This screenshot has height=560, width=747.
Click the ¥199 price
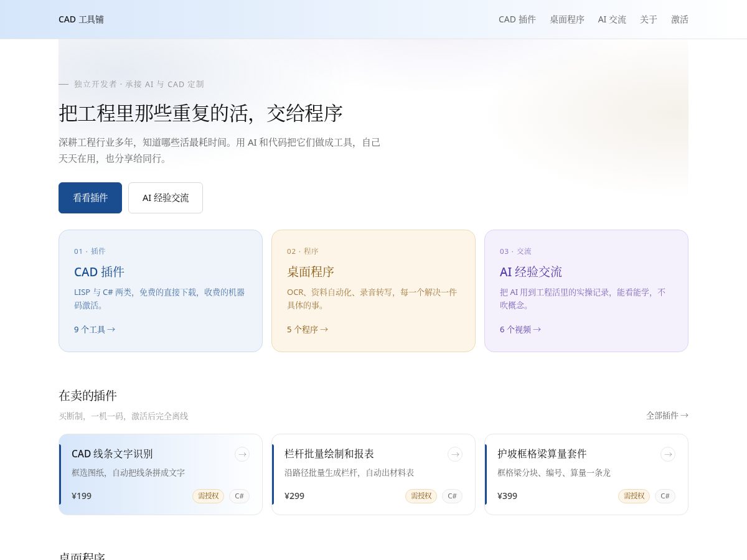pyautogui.click(x=82, y=496)
